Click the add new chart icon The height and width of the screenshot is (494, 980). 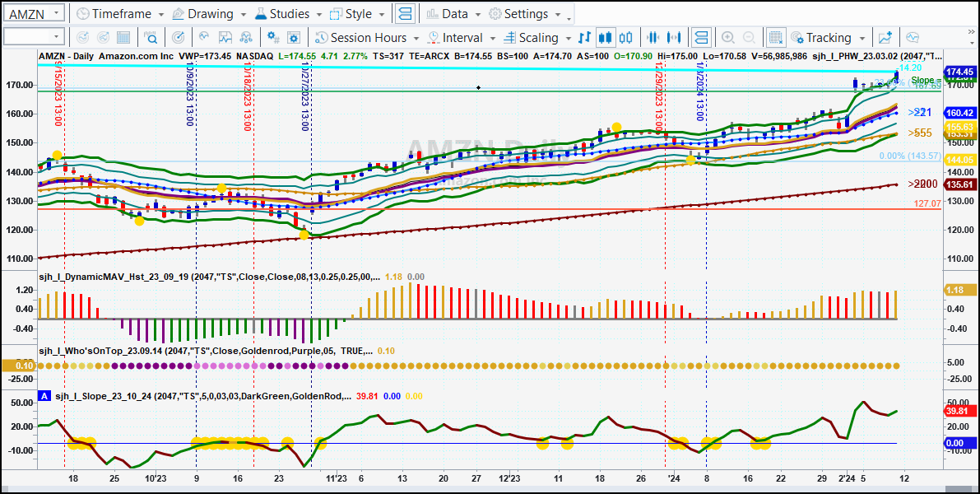coord(885,38)
